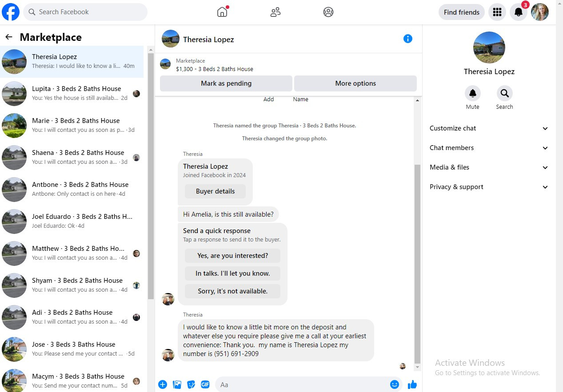Open Theresia Lopez avatar in chat header
The height and width of the screenshot is (392, 563).
coord(171,39)
